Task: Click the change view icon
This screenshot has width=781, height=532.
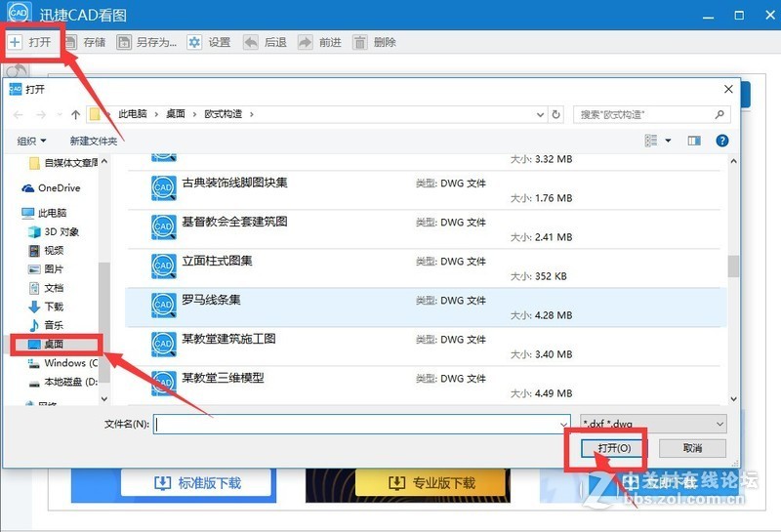Action: click(651, 141)
